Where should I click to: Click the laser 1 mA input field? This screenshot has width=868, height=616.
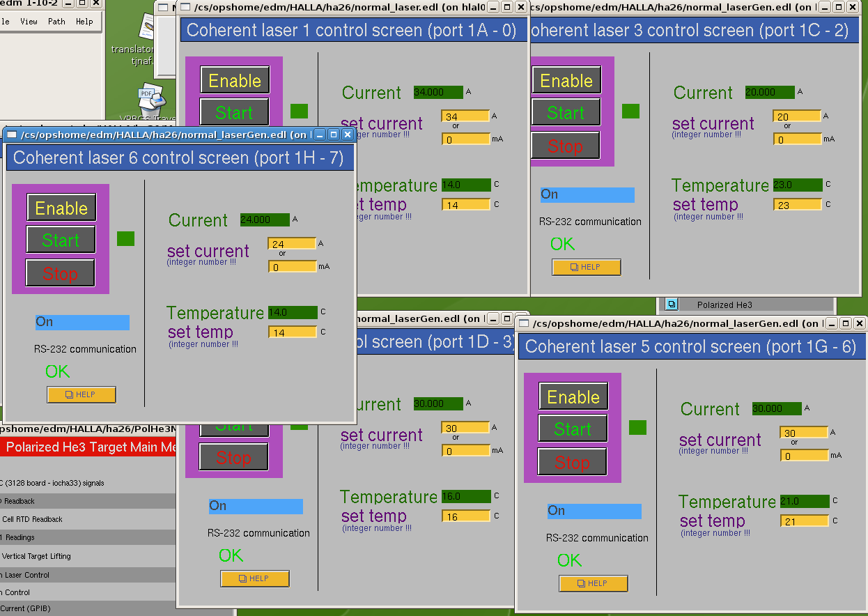[465, 139]
